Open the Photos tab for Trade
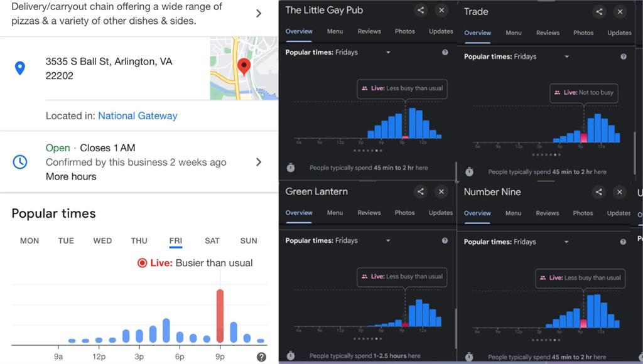This screenshot has width=643, height=364. tap(583, 33)
